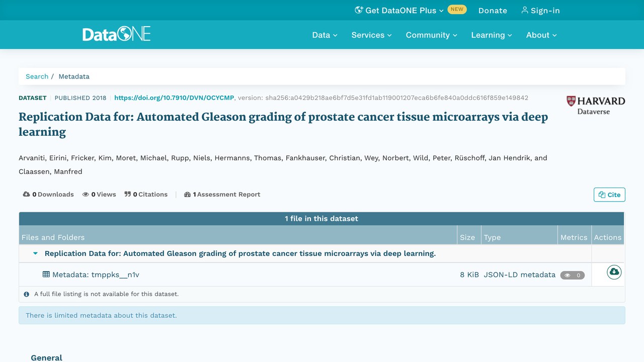Click the NEW badge
644x362 pixels.
[457, 10]
